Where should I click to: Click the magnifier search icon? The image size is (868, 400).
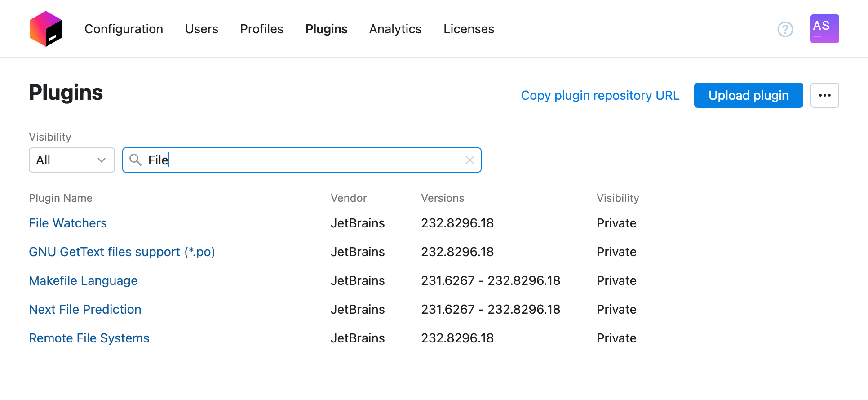tap(135, 160)
